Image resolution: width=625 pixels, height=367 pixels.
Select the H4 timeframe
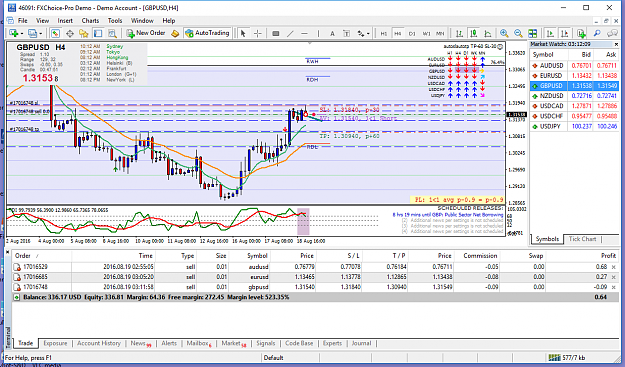[398, 33]
